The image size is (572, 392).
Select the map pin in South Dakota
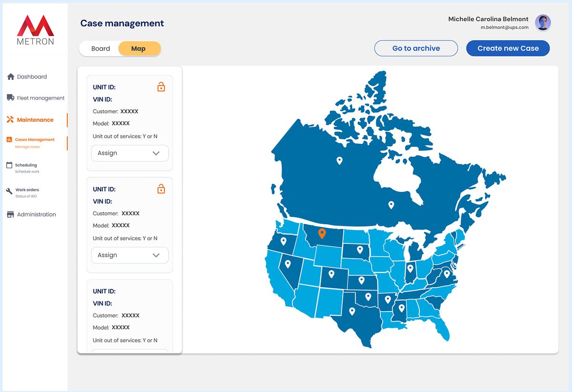360,249
